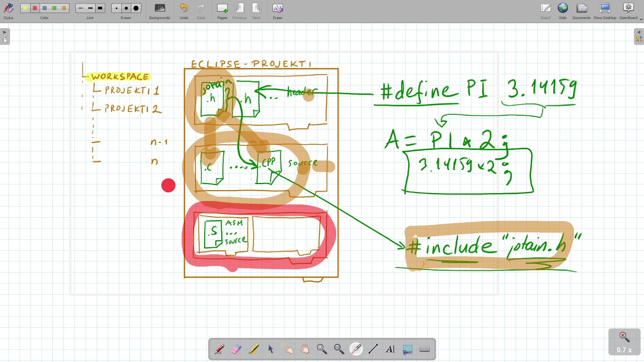Open the Documents view
644x362 pixels.
[x=581, y=11]
